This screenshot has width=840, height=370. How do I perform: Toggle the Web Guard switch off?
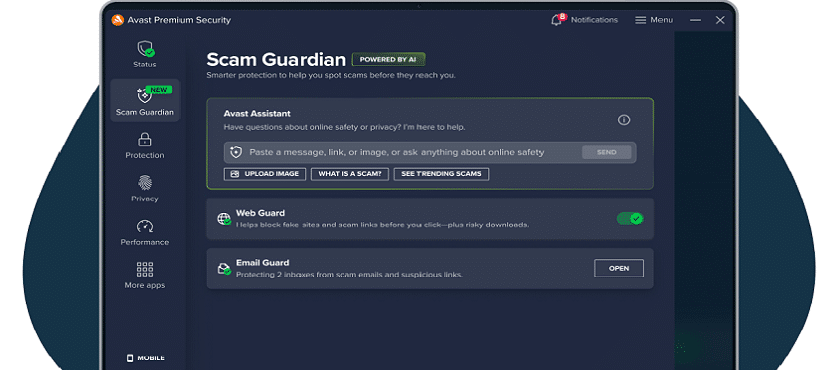630,218
